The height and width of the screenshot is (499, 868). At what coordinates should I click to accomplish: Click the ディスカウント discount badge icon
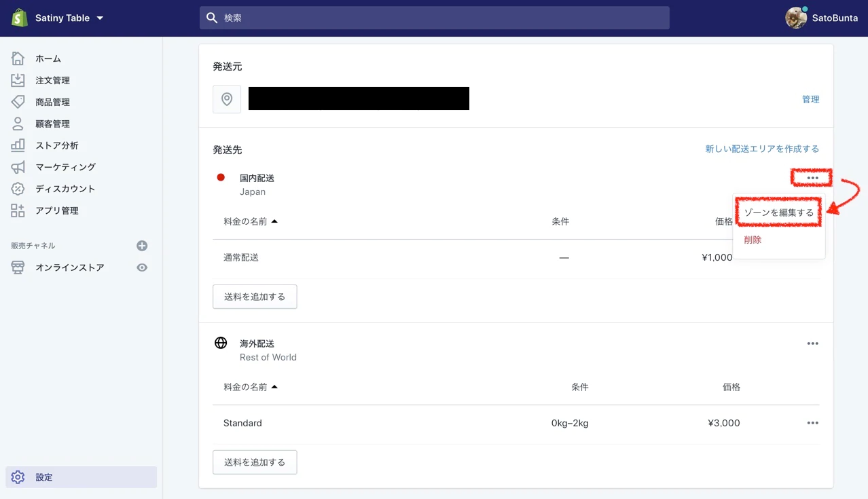click(x=18, y=189)
